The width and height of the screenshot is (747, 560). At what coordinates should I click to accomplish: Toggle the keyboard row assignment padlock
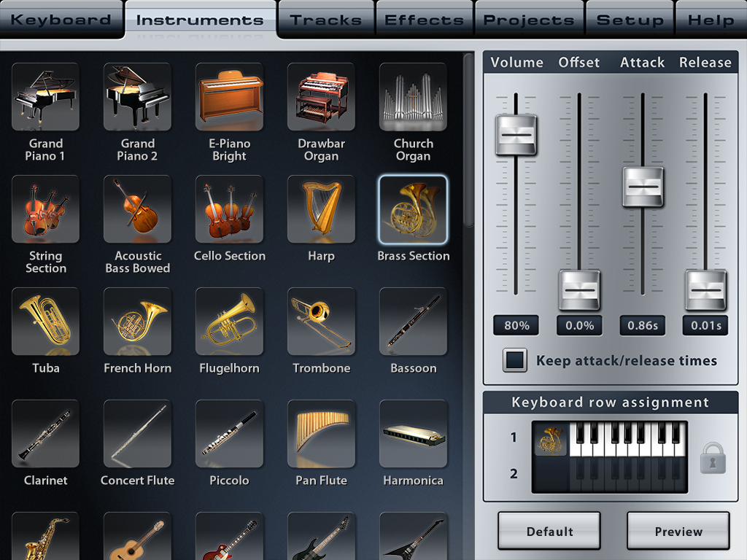pyautogui.click(x=713, y=458)
